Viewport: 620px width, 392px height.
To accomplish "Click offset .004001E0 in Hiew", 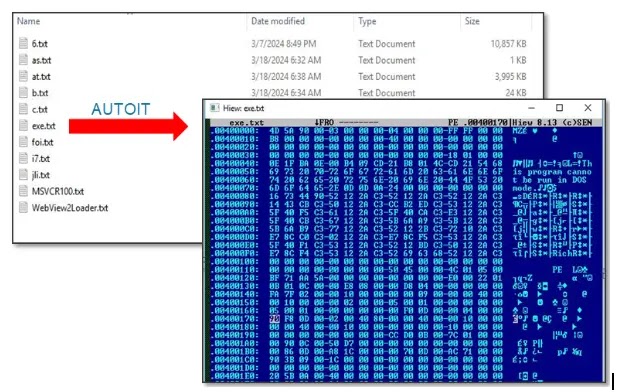I will pyautogui.click(x=234, y=376).
